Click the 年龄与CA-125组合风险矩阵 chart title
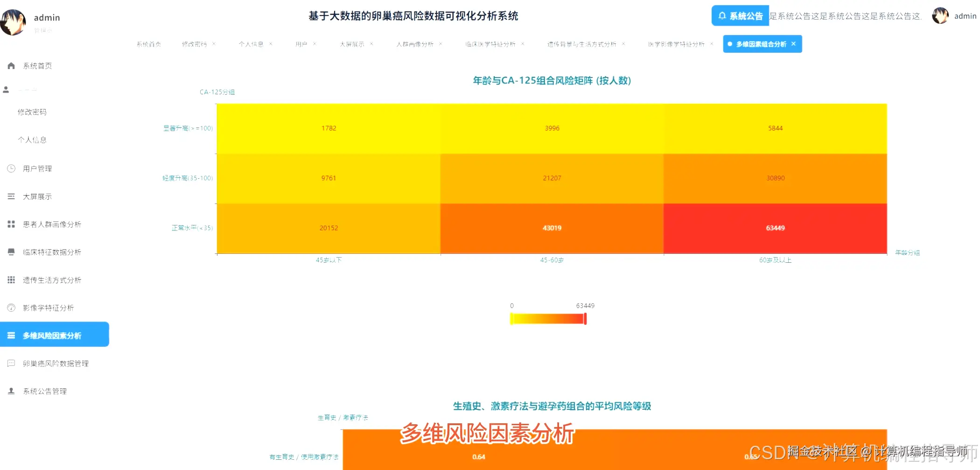Image resolution: width=980 pixels, height=470 pixels. 552,80
